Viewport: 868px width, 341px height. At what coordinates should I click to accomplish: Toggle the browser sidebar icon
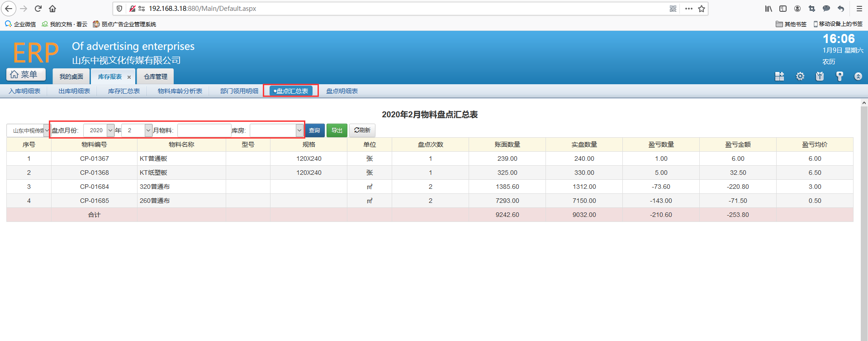coord(783,9)
